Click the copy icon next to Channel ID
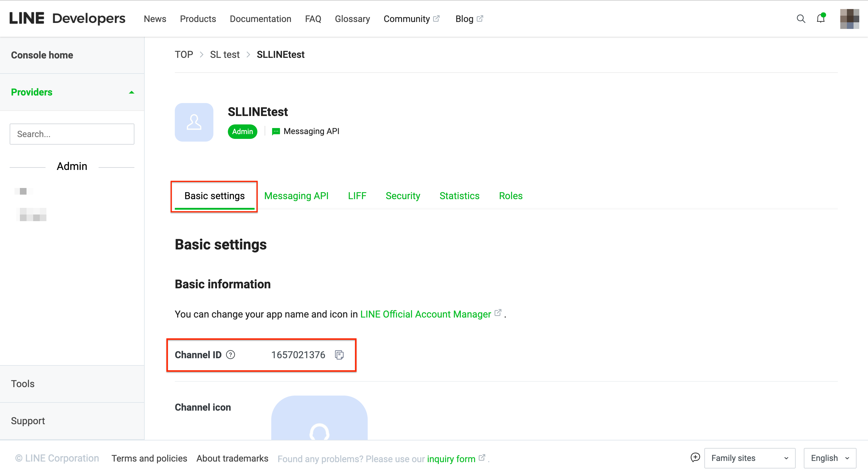 click(x=339, y=355)
